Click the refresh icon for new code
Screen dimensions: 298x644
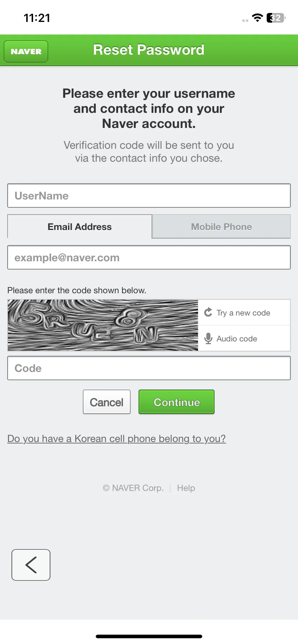point(208,312)
